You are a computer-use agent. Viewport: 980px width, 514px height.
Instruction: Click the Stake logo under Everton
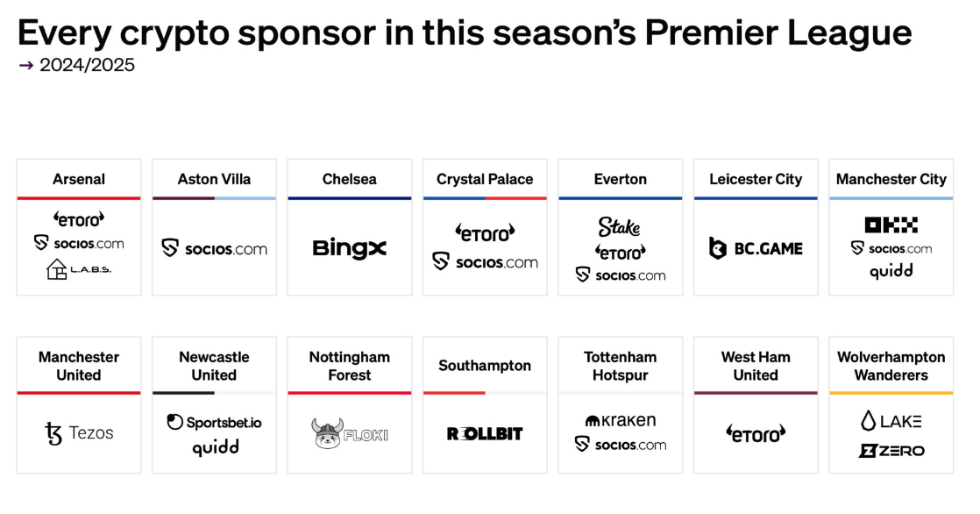click(620, 226)
